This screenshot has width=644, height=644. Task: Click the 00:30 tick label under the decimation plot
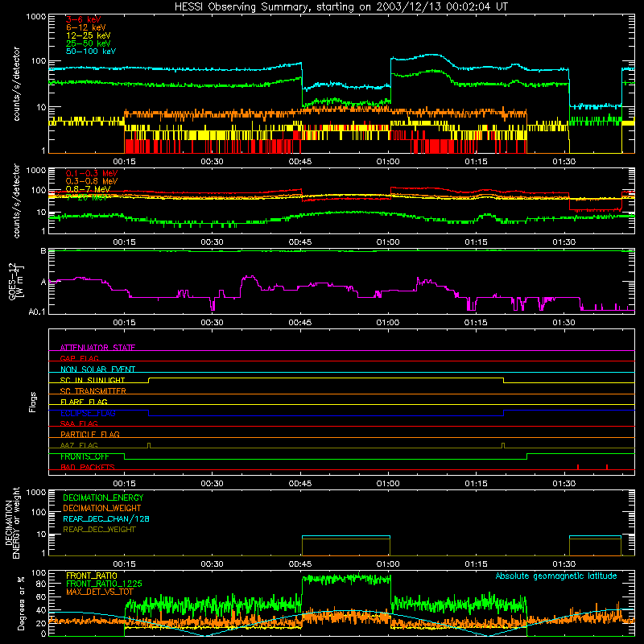click(x=213, y=564)
